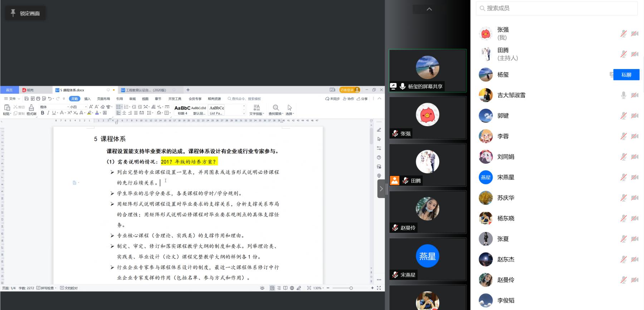
Task: Click the 私聊 button next to 杨玺
Action: pos(626,75)
